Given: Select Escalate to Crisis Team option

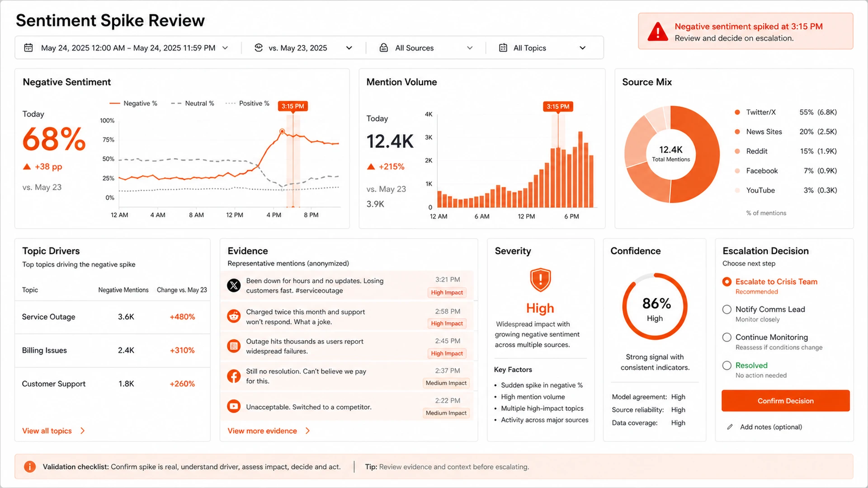Looking at the screenshot, I should pyautogui.click(x=727, y=282).
